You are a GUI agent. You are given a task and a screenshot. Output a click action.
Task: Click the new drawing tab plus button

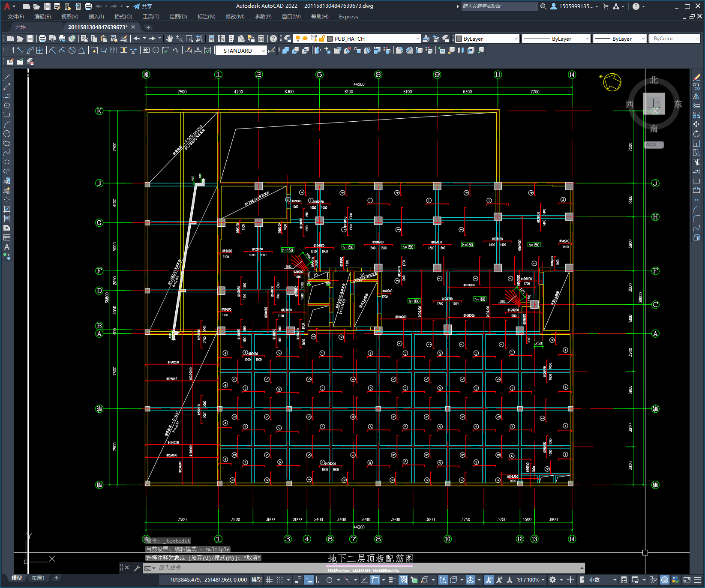point(148,27)
